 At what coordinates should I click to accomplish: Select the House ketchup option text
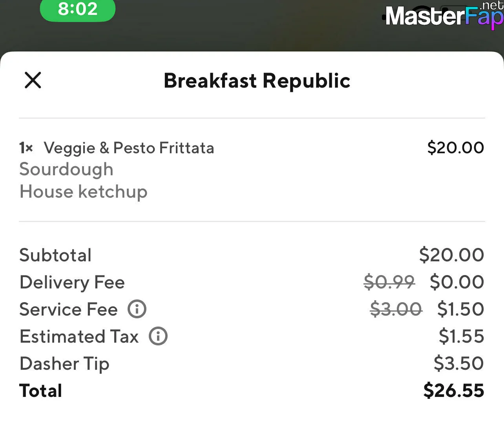click(84, 192)
